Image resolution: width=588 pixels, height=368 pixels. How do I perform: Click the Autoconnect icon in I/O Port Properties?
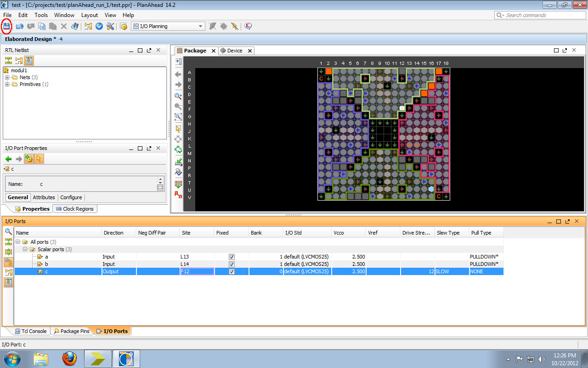(29, 159)
